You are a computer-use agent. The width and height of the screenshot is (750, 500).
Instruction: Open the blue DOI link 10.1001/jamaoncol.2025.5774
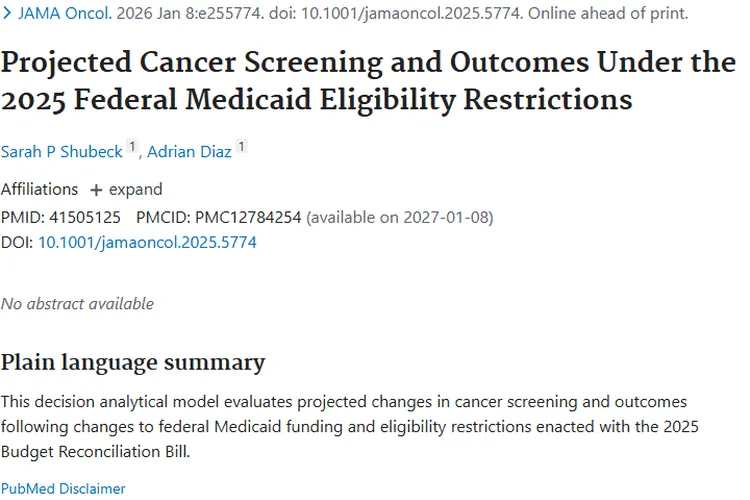click(x=147, y=242)
